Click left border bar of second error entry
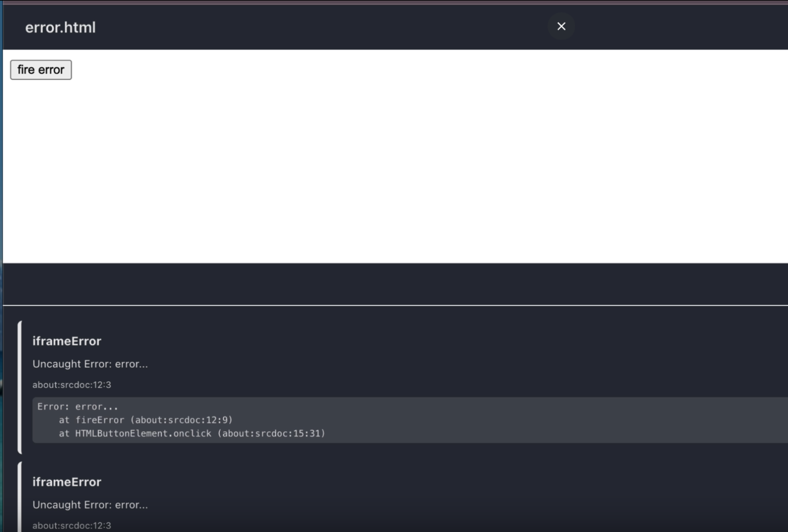 [20, 497]
